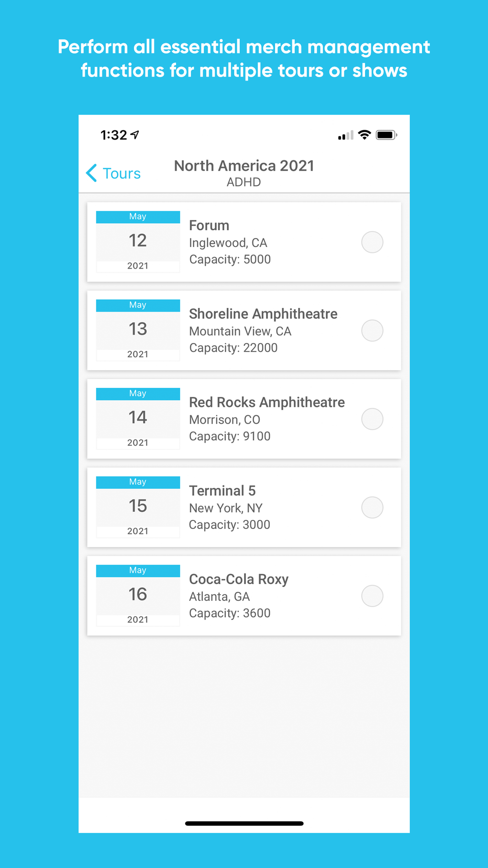Go back to Tours list
This screenshot has width=488, height=868.
(x=122, y=173)
